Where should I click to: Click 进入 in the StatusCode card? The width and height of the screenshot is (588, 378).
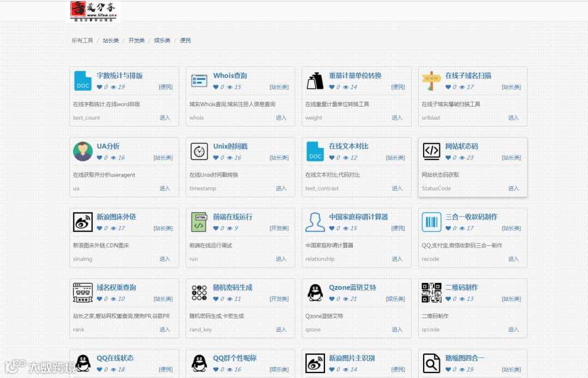(x=513, y=188)
